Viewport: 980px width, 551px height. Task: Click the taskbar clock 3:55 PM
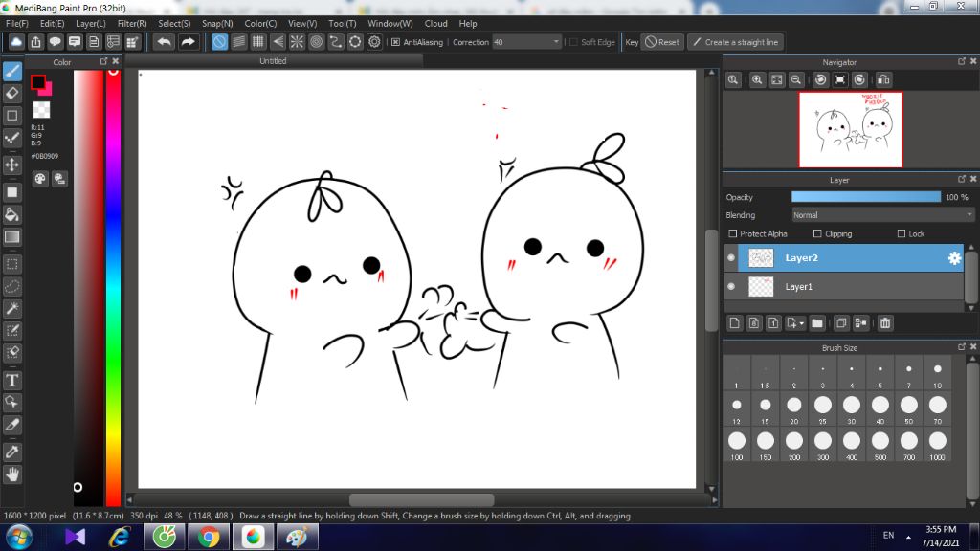point(940,529)
